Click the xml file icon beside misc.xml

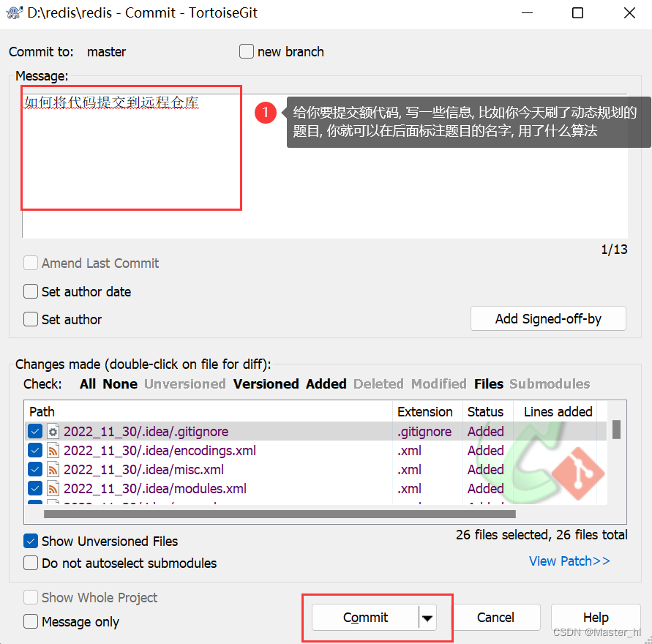click(x=53, y=470)
